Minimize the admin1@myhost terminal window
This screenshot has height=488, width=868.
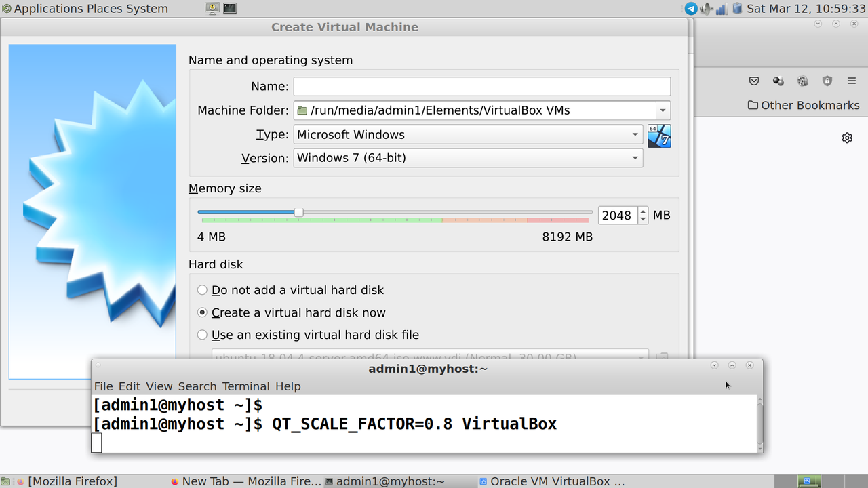click(714, 365)
